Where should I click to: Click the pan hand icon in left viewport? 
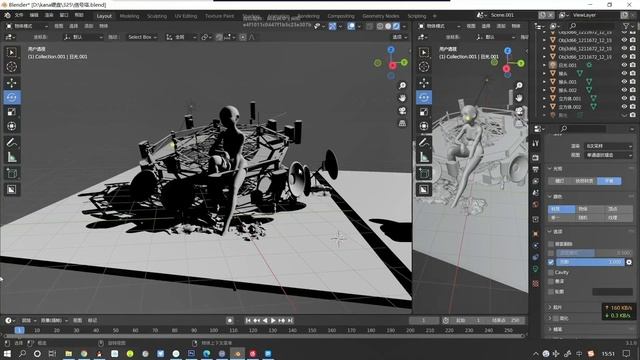[x=402, y=98]
